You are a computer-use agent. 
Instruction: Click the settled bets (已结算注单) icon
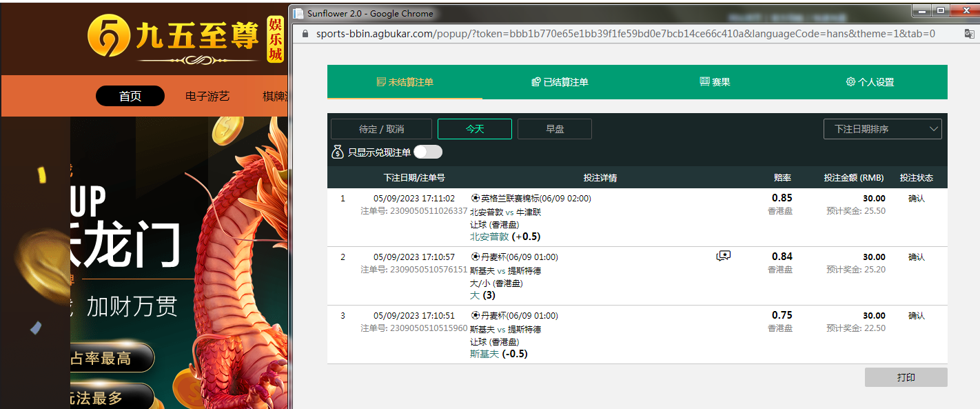535,82
